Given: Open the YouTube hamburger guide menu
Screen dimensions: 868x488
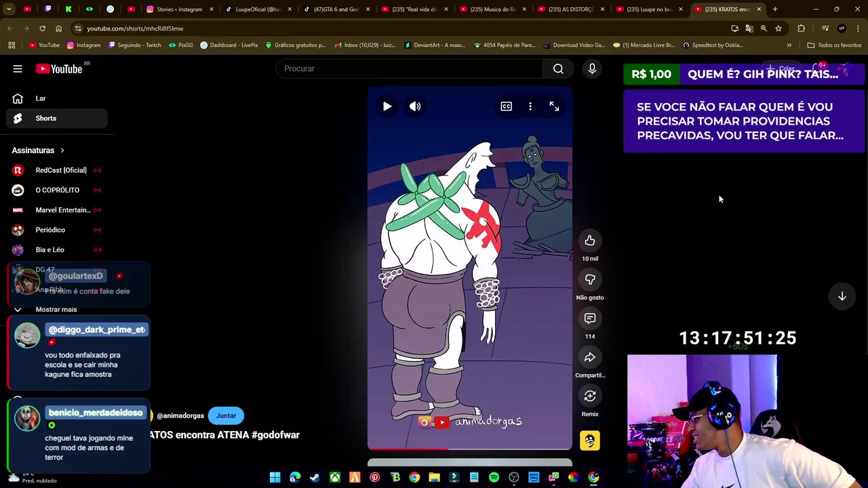Looking at the screenshot, I should click(x=18, y=68).
